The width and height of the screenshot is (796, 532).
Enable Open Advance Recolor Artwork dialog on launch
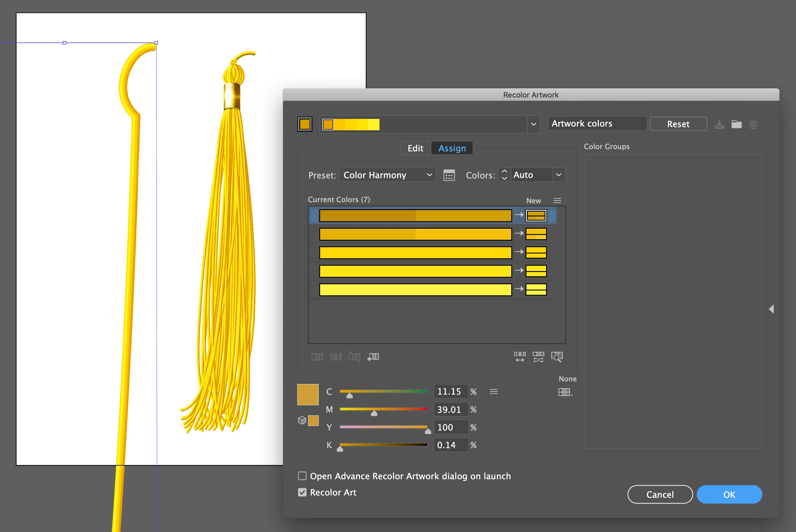click(302, 476)
